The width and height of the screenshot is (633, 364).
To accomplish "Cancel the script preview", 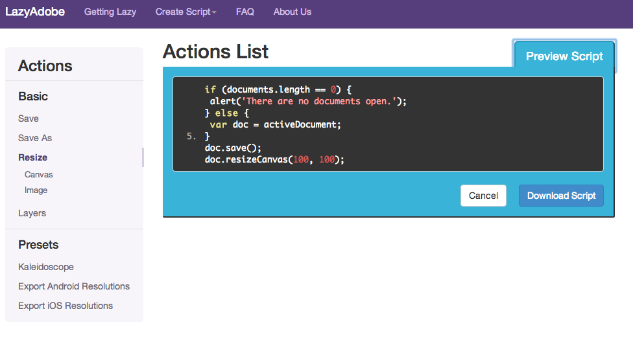I will (x=483, y=196).
